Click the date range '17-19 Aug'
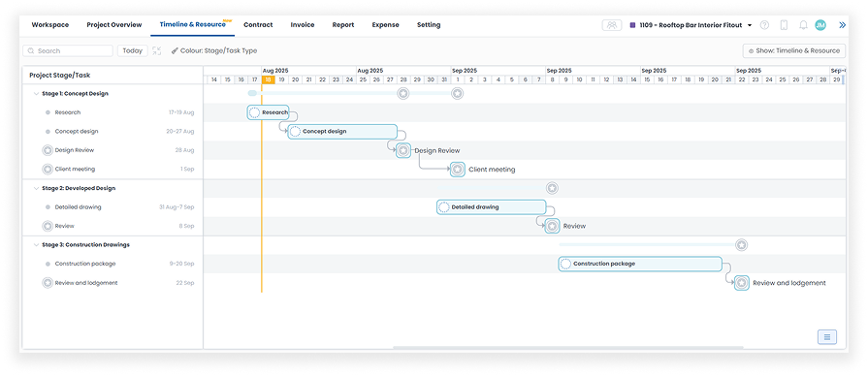This screenshot has height=376, width=868. (181, 112)
